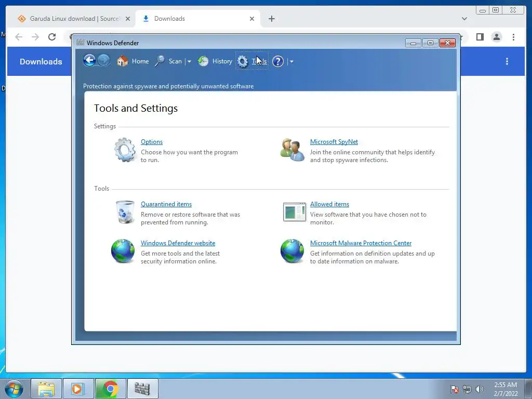The width and height of the screenshot is (532, 399).
Task: Open Windows Defender help question mark
Action: click(x=278, y=61)
